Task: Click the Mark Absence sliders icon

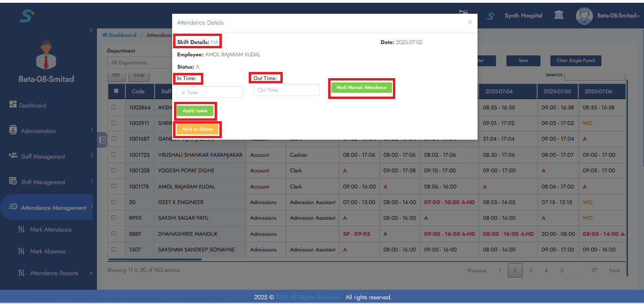Action: coord(21,251)
